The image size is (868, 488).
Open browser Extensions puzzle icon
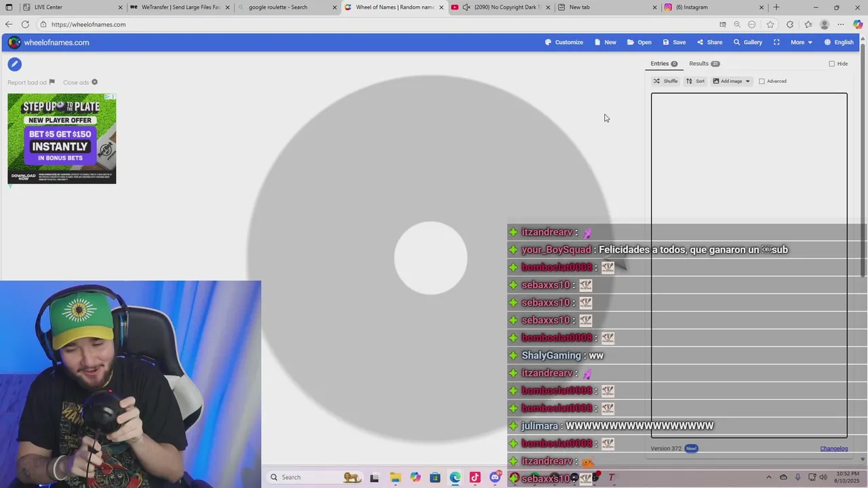790,24
